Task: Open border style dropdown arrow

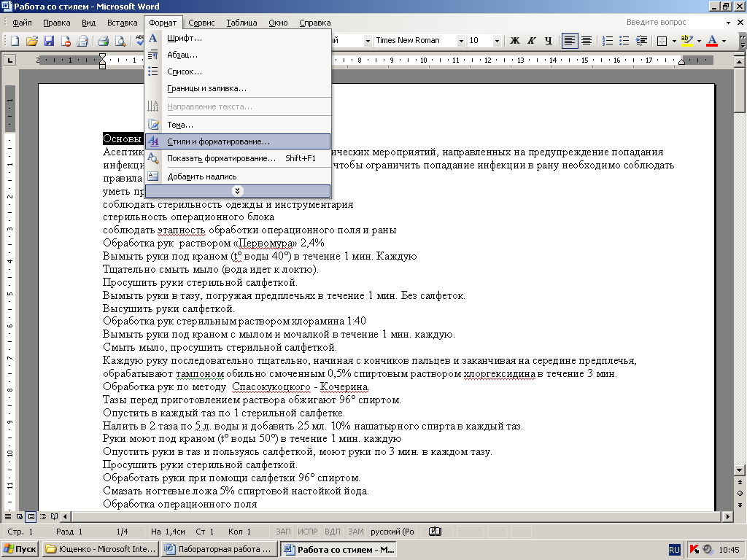Action: coord(674,41)
